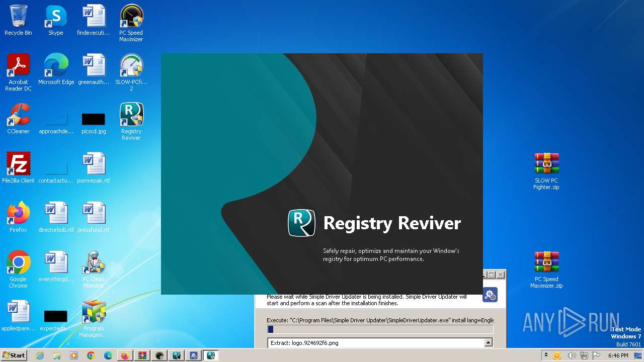Launch the PC Clean Maestro desktop shortcut
The image size is (644, 362).
coord(94,269)
